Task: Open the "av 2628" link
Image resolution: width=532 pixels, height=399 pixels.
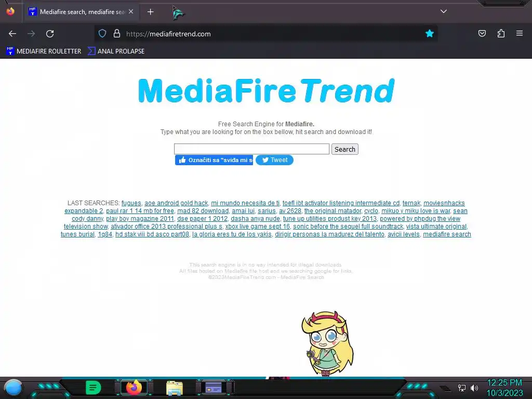Action: (x=290, y=211)
